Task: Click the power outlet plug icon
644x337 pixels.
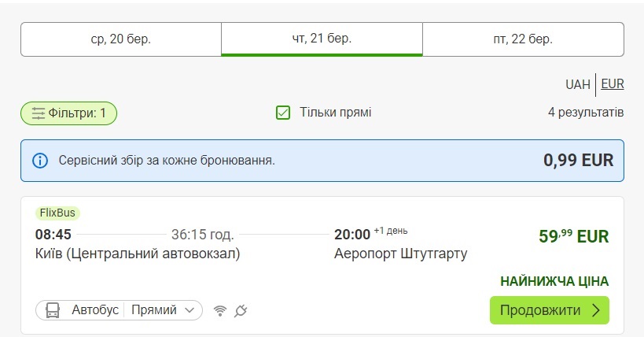Action: click(241, 310)
